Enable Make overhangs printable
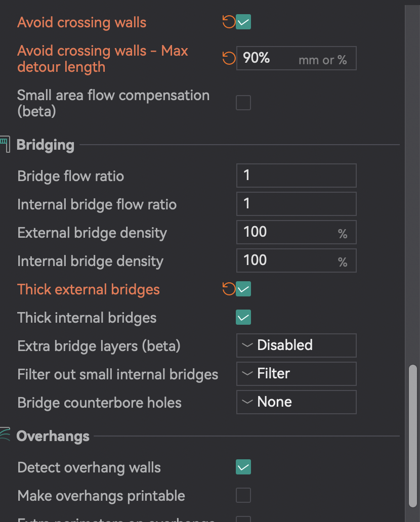Image resolution: width=420 pixels, height=522 pixels. tap(243, 495)
